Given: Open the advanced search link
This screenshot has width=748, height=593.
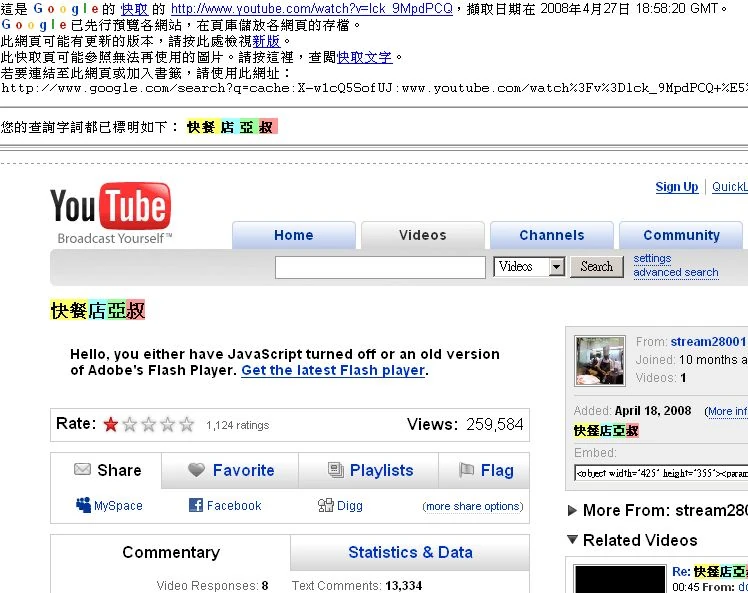Looking at the screenshot, I should click(675, 272).
